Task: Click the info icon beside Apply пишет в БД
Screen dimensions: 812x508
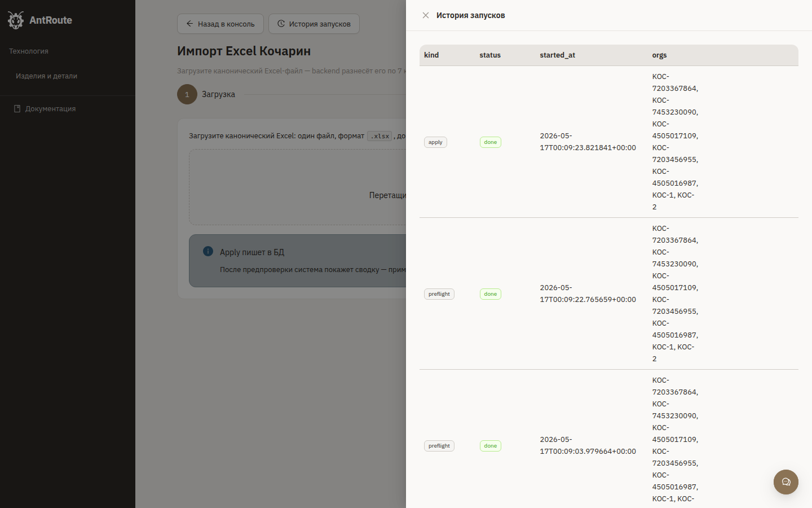Action: [208, 251]
